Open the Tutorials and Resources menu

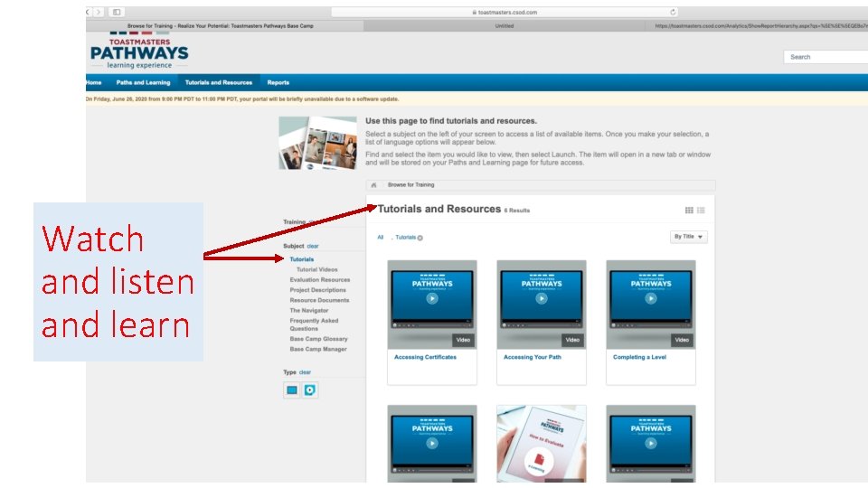[219, 82]
